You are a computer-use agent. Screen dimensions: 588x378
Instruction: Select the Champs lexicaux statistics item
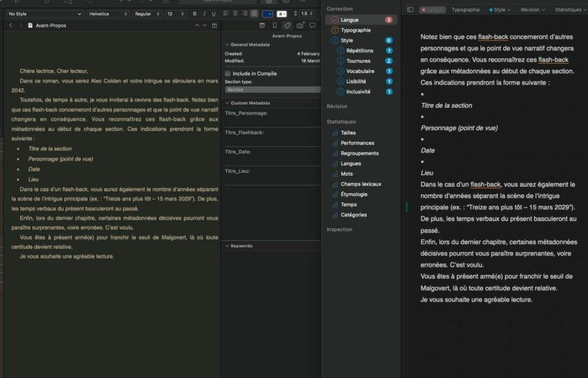pos(360,184)
